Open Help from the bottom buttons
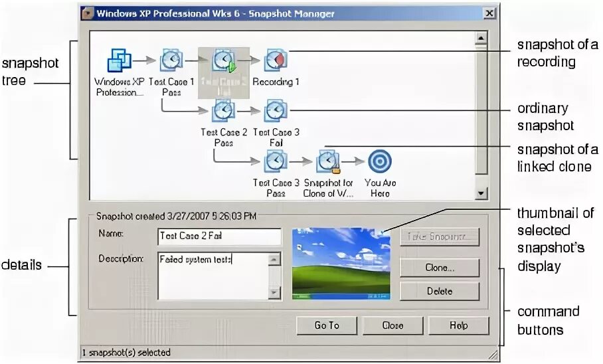The height and width of the screenshot is (364, 603). pos(458,325)
